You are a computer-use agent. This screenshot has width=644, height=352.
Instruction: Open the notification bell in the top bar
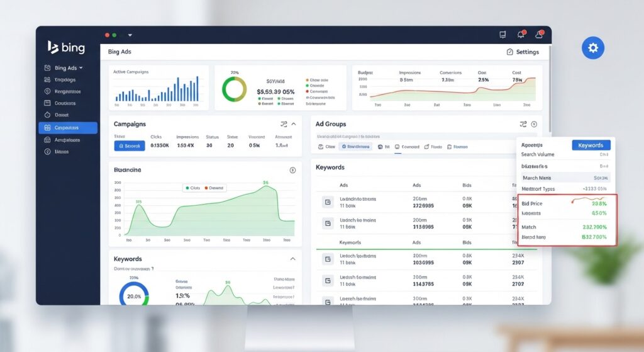point(521,35)
